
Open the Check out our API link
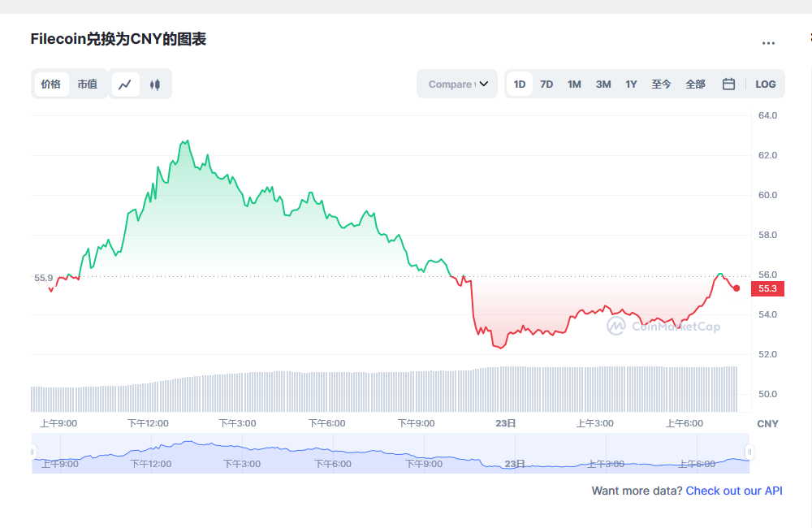[734, 491]
